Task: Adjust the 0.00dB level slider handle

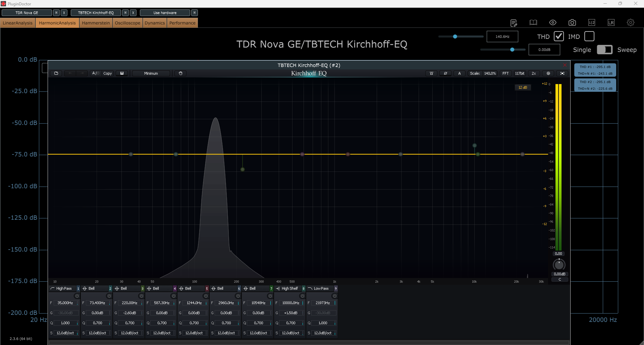Action: [512, 50]
